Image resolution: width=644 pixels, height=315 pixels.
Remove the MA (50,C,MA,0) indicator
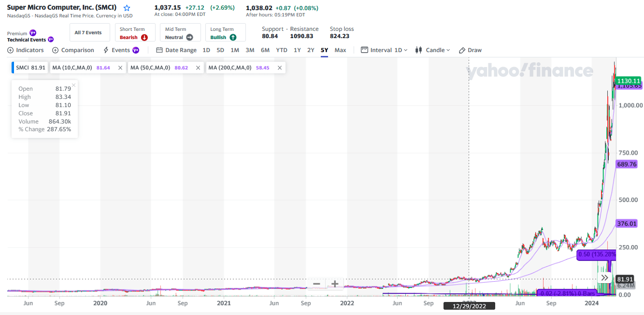[198, 68]
